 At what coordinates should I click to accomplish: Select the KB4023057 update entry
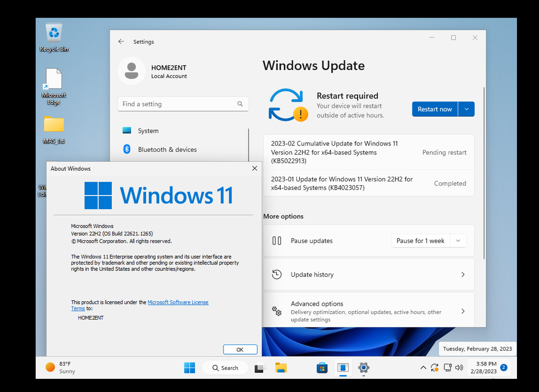(369, 183)
